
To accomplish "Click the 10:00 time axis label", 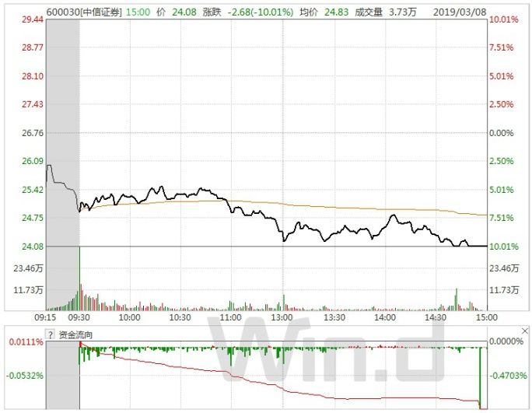I will click(x=130, y=317).
